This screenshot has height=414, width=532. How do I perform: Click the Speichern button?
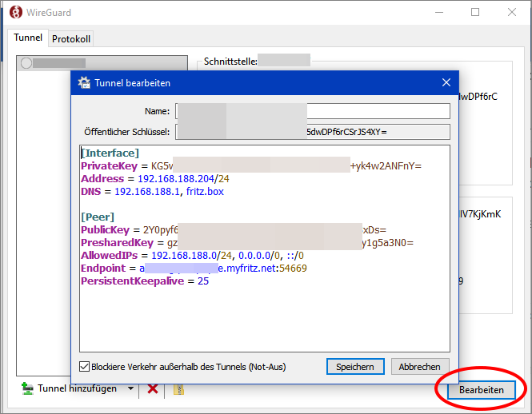tap(355, 367)
